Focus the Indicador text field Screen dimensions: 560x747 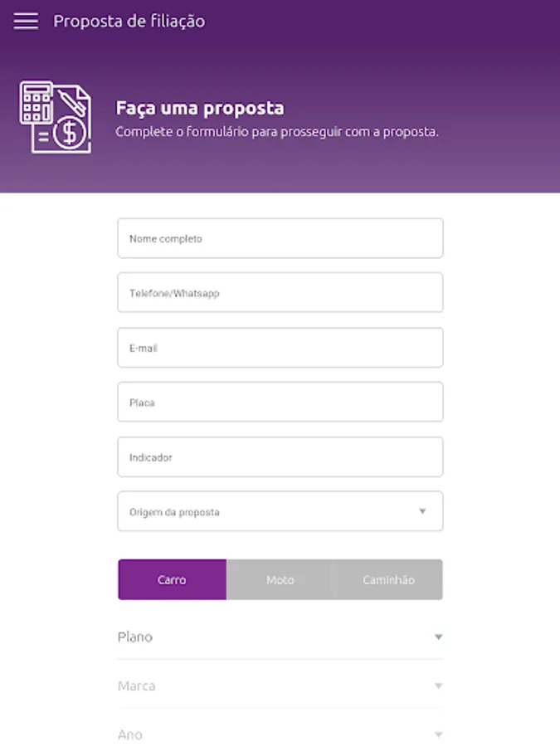point(280,457)
